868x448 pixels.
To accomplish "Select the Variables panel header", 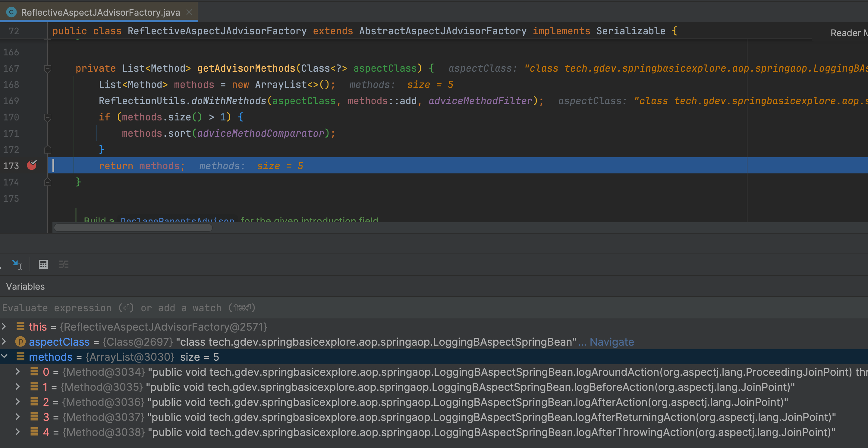I will point(25,286).
